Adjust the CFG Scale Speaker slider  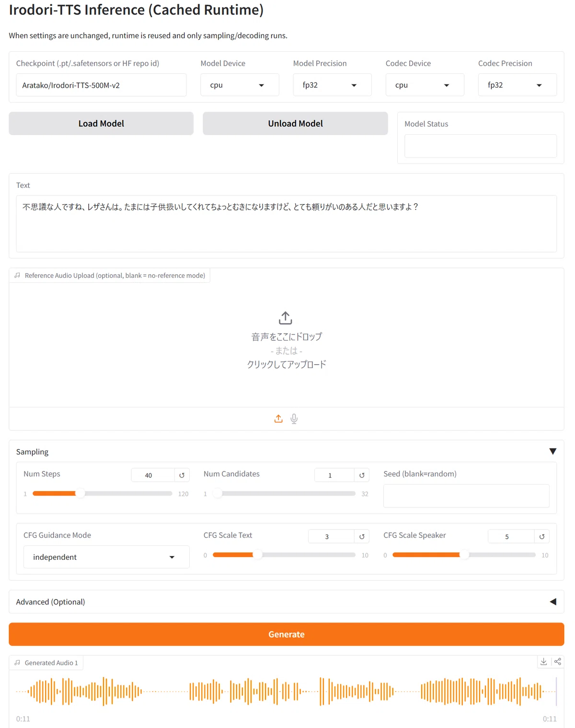[x=464, y=555]
